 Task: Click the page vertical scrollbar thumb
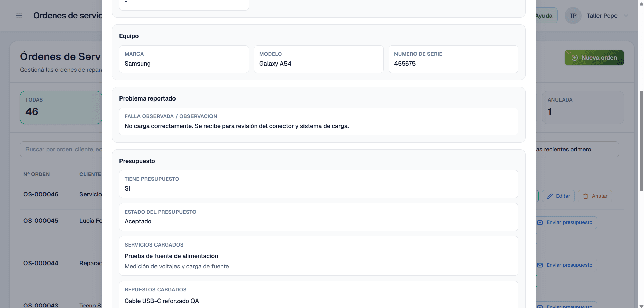(641, 141)
